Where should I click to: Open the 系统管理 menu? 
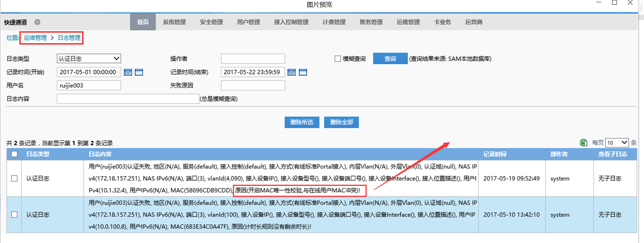[x=174, y=22]
